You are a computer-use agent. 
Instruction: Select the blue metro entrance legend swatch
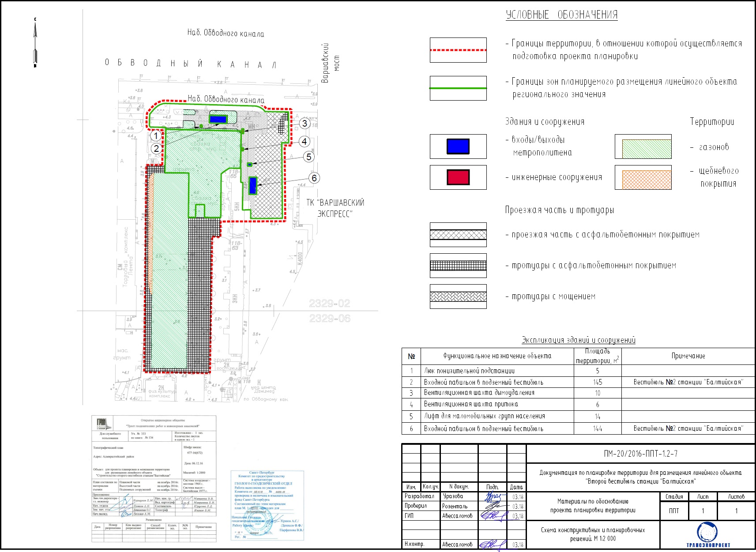pos(458,146)
